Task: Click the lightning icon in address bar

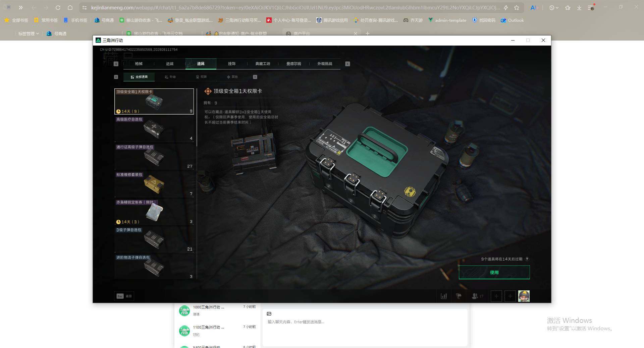Action: 506,7
